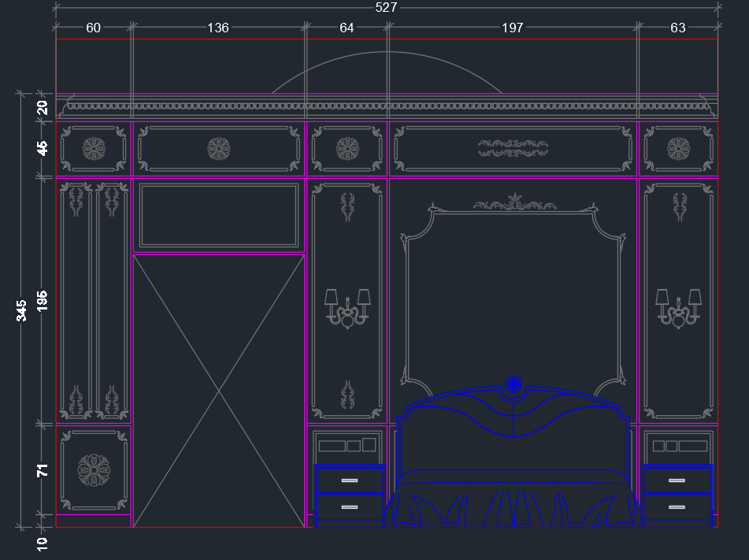Select the 197 dimension text
Screen dimensions: 749x560
513,28
